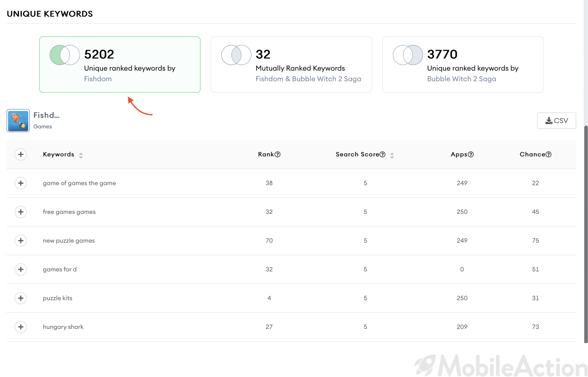Open the Apps help question mark

471,154
